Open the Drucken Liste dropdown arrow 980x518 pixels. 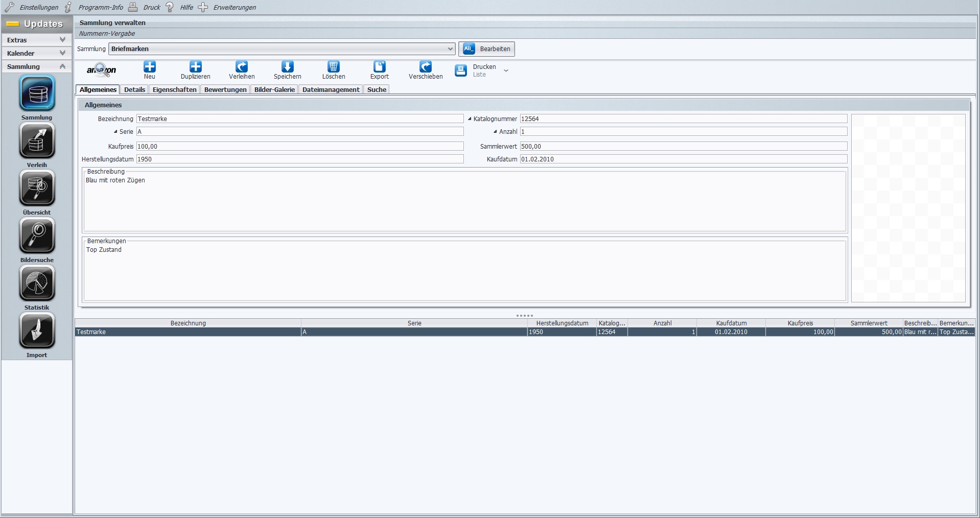click(x=506, y=70)
